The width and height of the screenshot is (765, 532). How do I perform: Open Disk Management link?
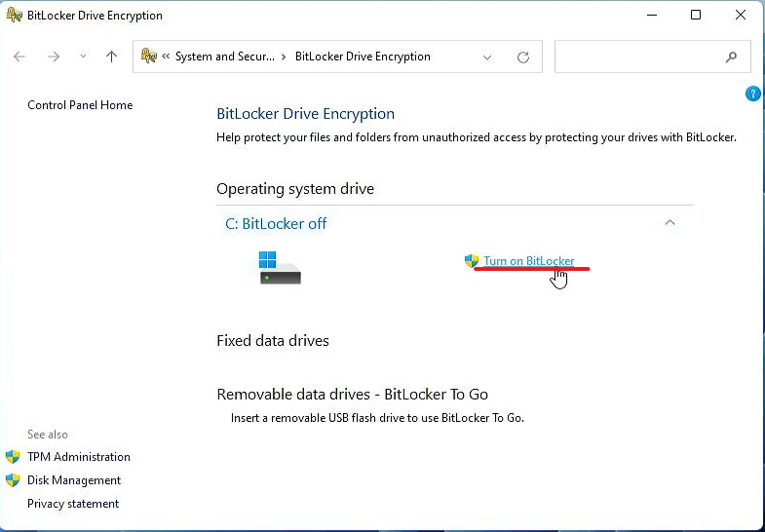[74, 480]
